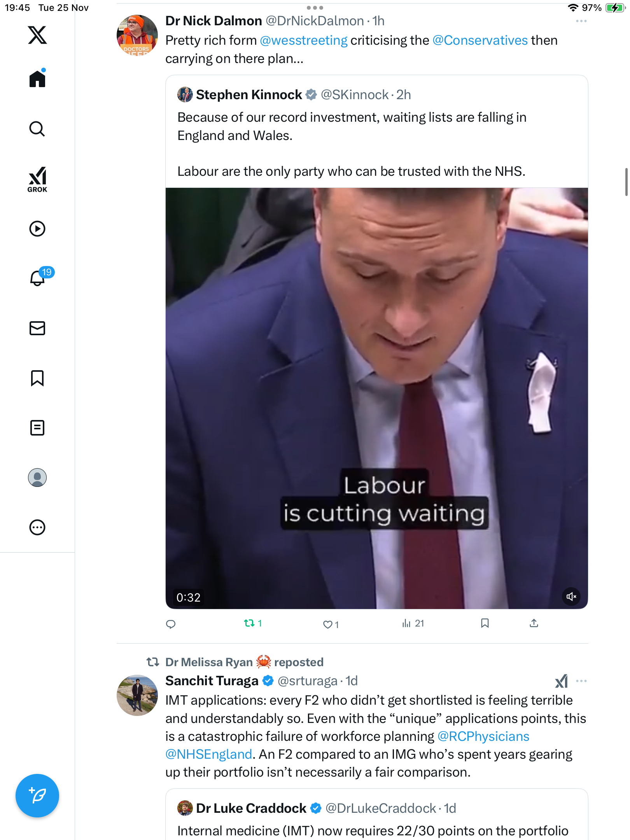The height and width of the screenshot is (840, 630).
Task: Open the video play tab icon
Action: tap(37, 229)
